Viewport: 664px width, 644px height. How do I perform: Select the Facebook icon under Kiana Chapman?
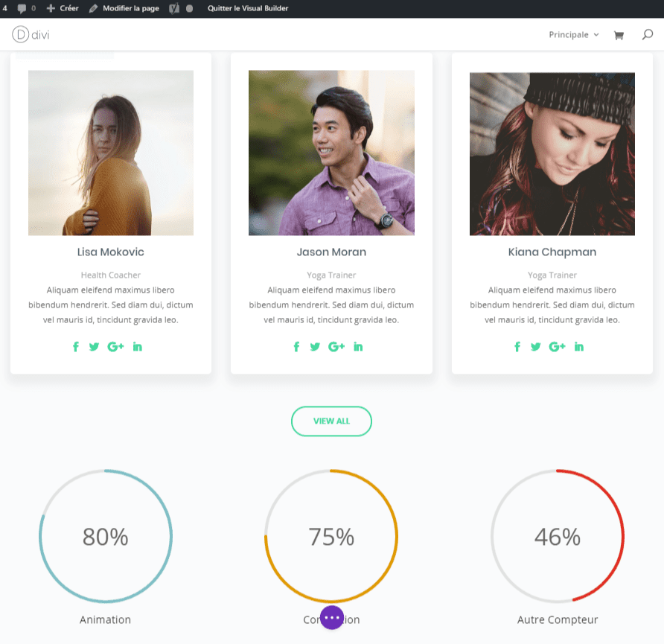(517, 346)
